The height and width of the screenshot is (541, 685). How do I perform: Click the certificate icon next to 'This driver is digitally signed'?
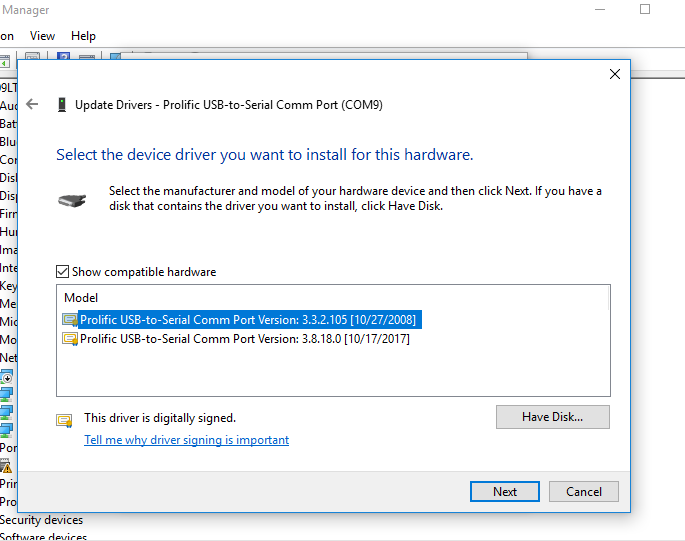coord(64,420)
